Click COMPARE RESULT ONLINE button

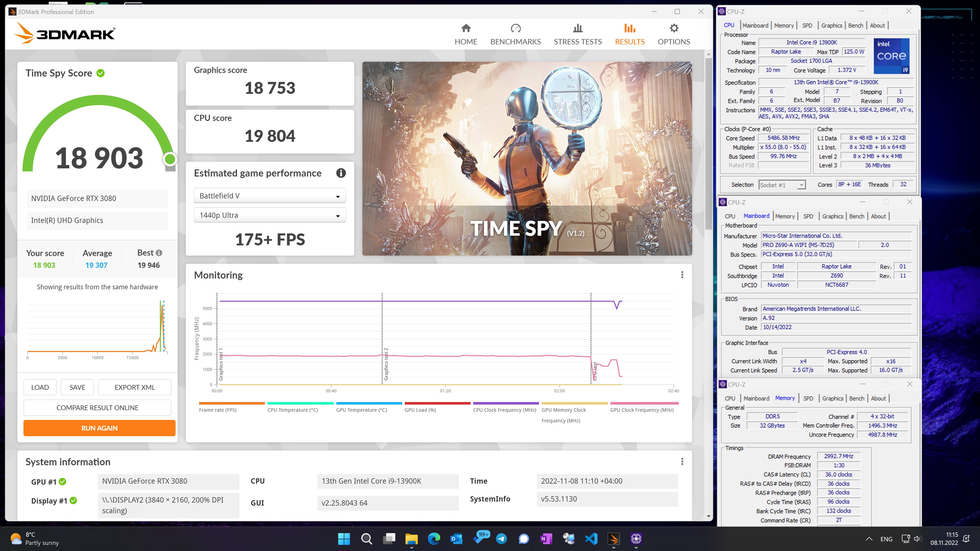[97, 408]
